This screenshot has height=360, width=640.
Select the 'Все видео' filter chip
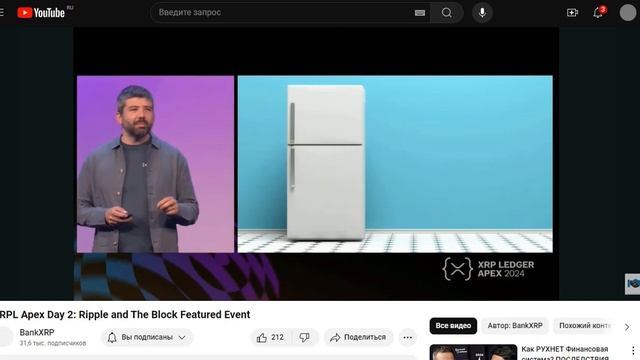453,326
